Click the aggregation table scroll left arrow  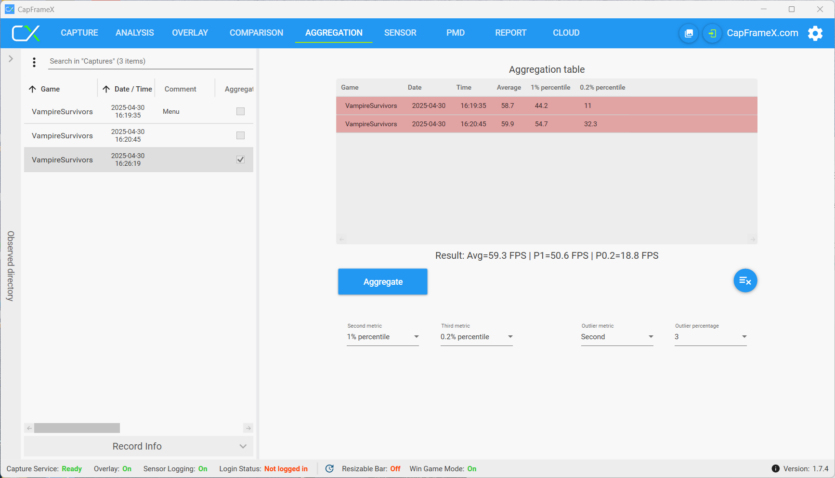tap(341, 239)
